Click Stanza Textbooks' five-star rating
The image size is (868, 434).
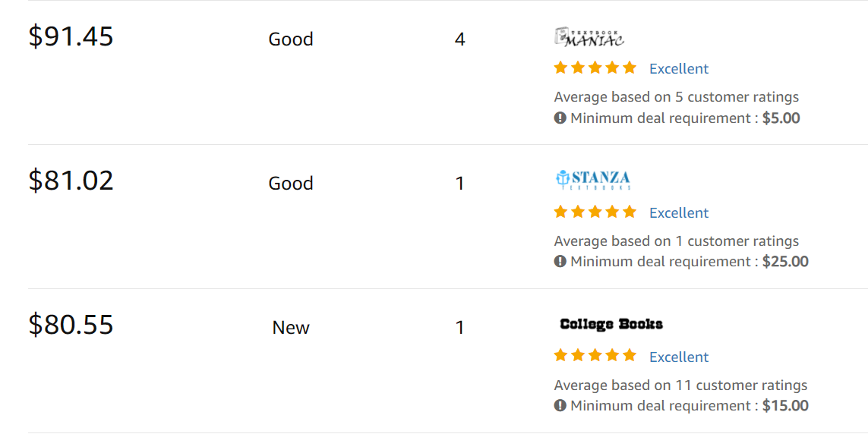click(595, 212)
